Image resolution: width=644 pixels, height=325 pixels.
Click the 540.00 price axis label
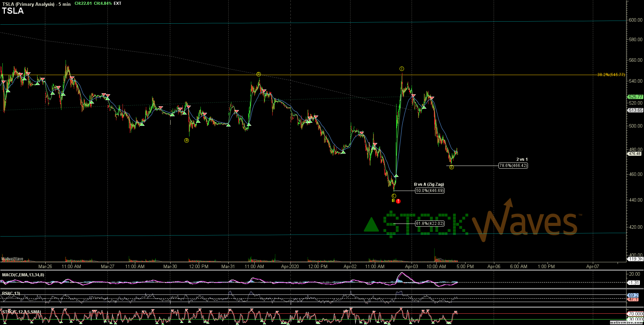coord(635,81)
